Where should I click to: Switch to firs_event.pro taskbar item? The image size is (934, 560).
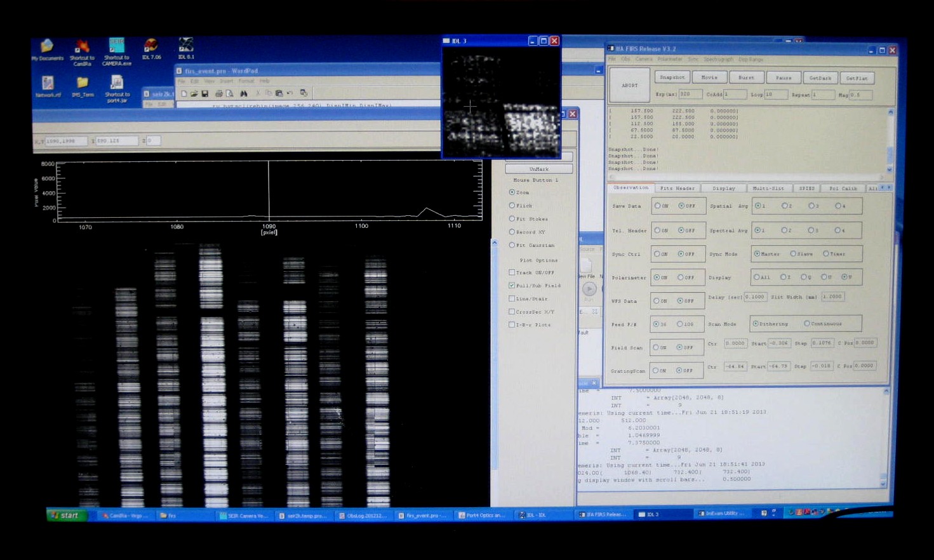(x=424, y=516)
